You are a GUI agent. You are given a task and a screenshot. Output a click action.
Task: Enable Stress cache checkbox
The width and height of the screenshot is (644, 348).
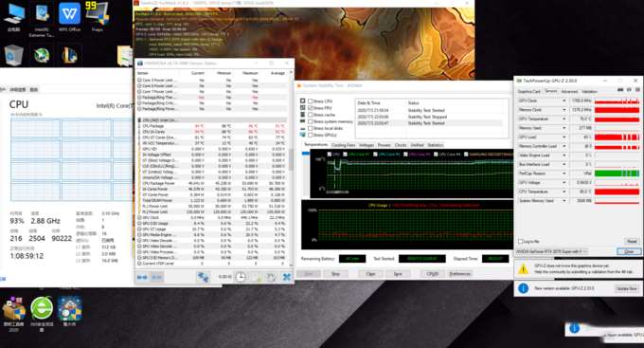311,115
